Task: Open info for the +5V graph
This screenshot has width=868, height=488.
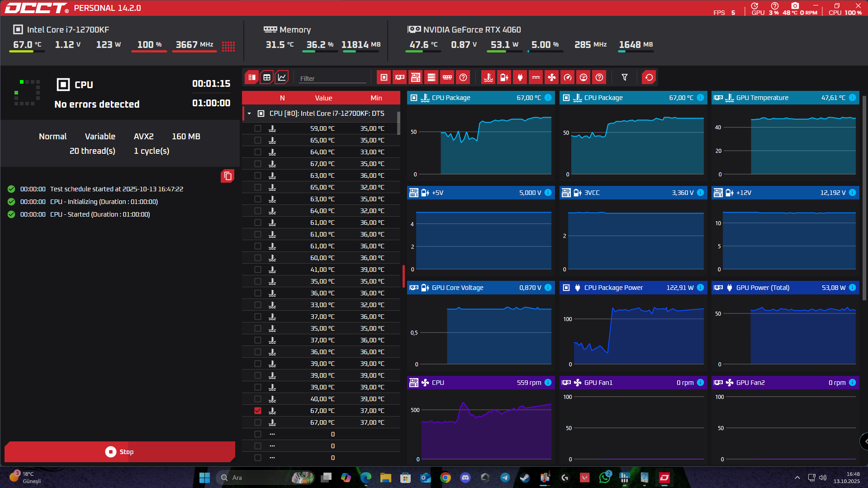Action: [x=548, y=193]
